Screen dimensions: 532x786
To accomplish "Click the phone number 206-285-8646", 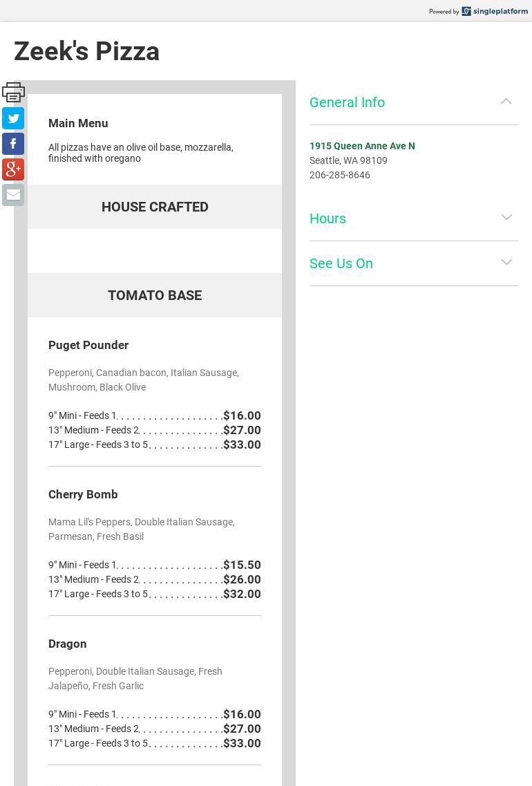I will click(340, 175).
